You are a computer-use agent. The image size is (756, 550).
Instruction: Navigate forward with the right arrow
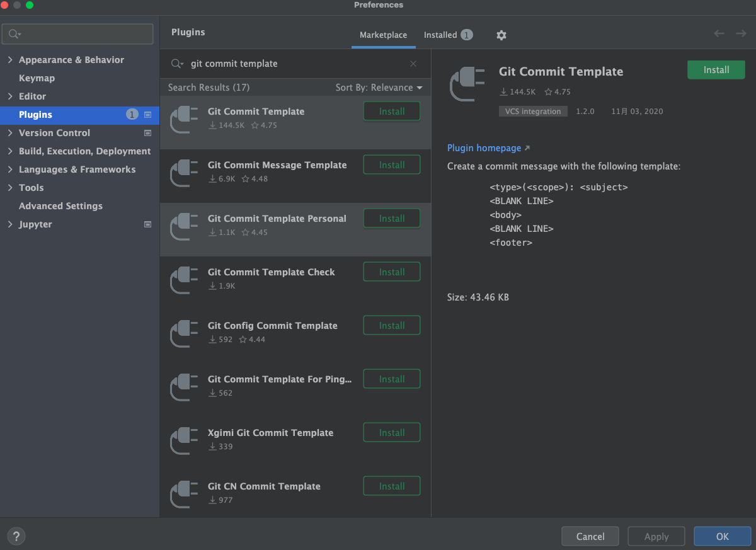[x=741, y=33]
